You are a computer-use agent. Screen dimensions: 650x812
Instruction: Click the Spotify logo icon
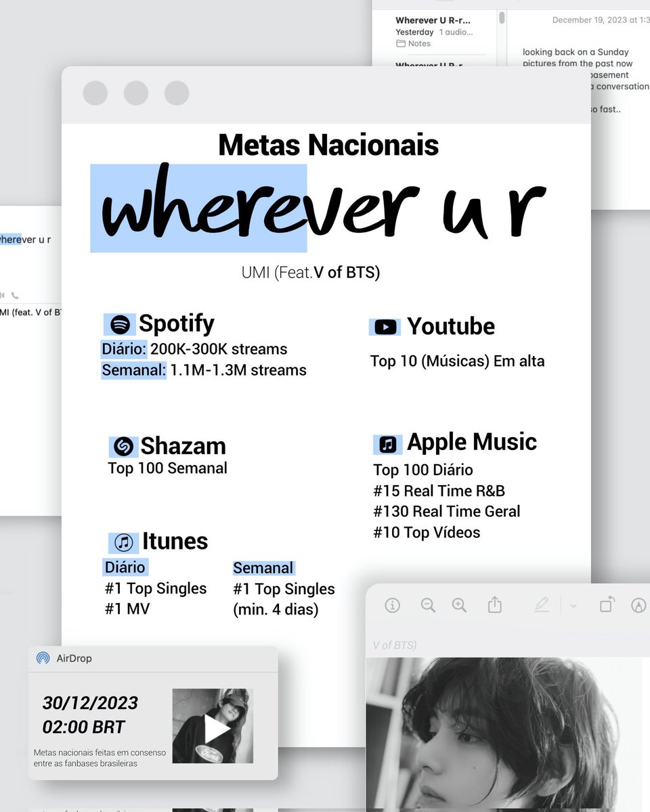point(121,325)
